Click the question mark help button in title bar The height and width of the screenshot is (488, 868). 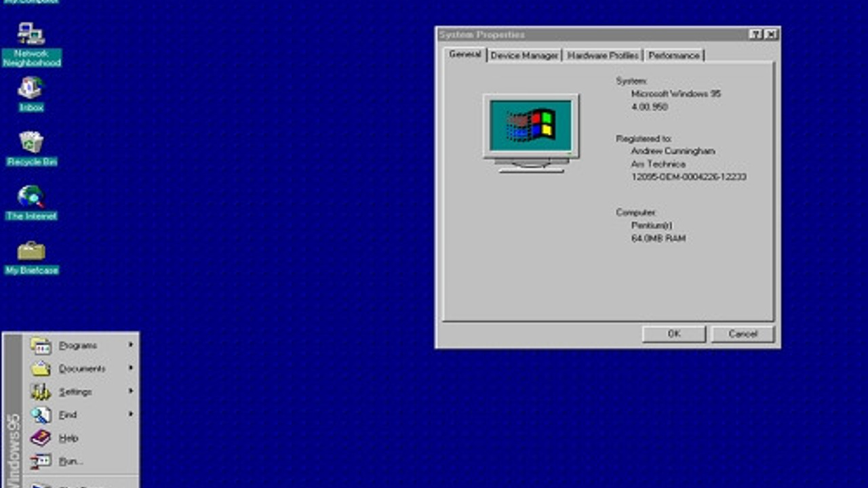(x=756, y=35)
